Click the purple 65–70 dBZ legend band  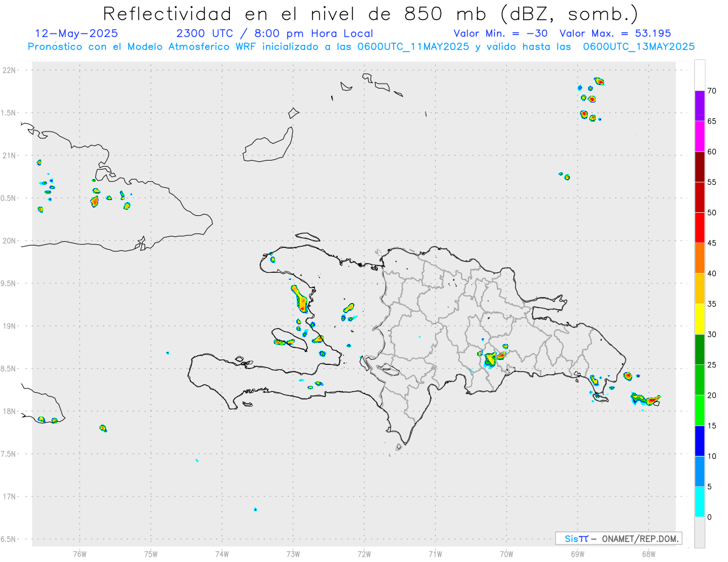pos(699,106)
